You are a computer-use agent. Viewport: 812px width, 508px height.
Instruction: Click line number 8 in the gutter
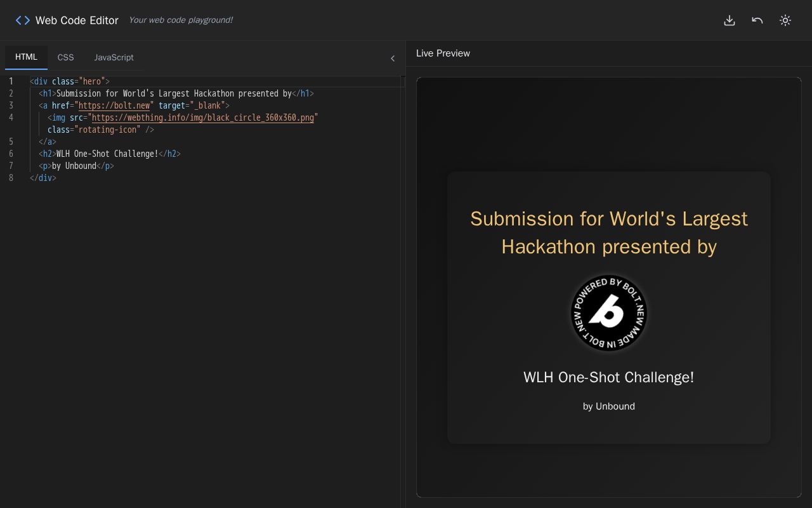(11, 178)
